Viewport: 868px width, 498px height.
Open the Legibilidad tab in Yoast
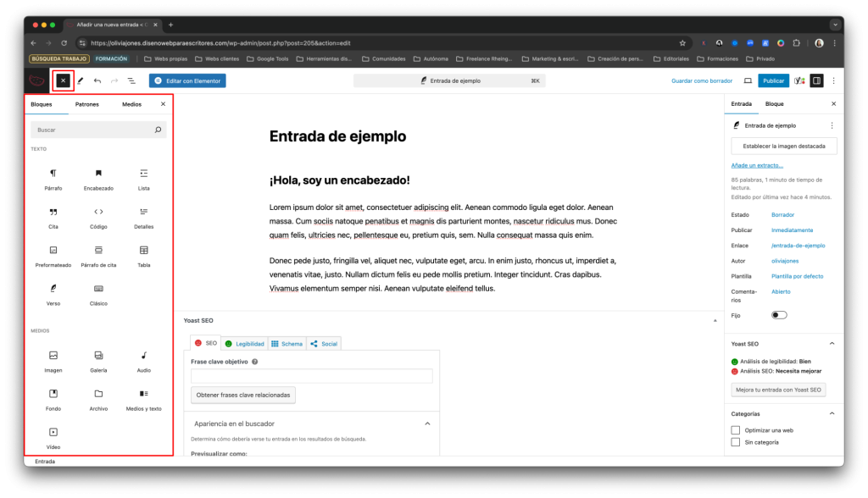click(244, 344)
